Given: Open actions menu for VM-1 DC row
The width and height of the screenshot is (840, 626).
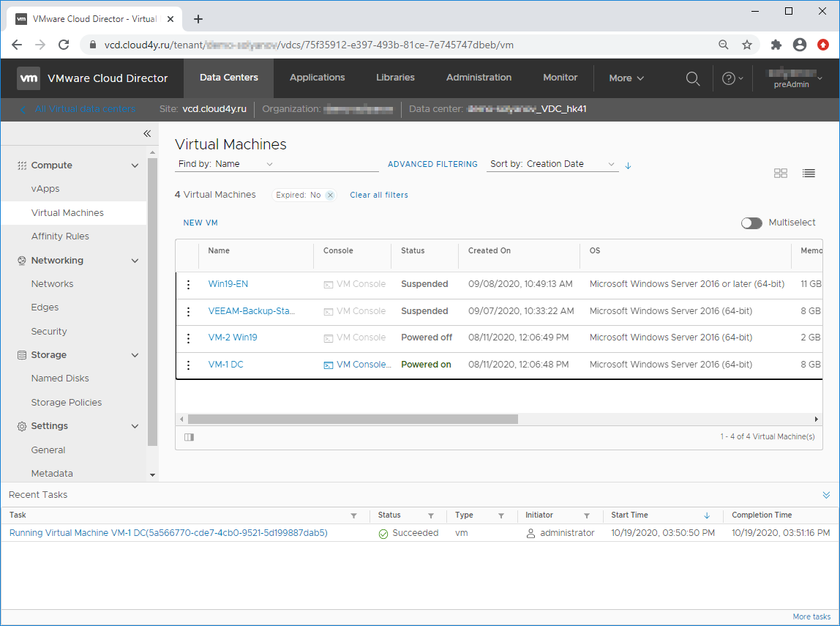Looking at the screenshot, I should (188, 365).
